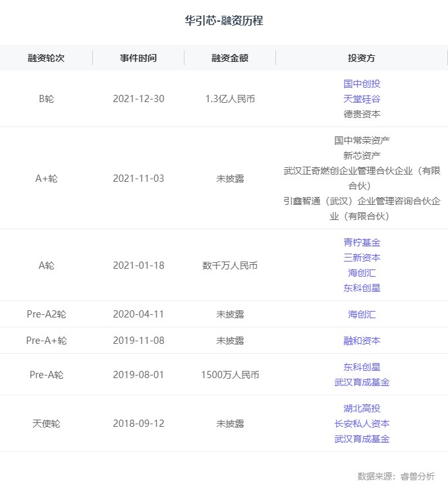Click the 融资轮次 column header

(x=46, y=58)
